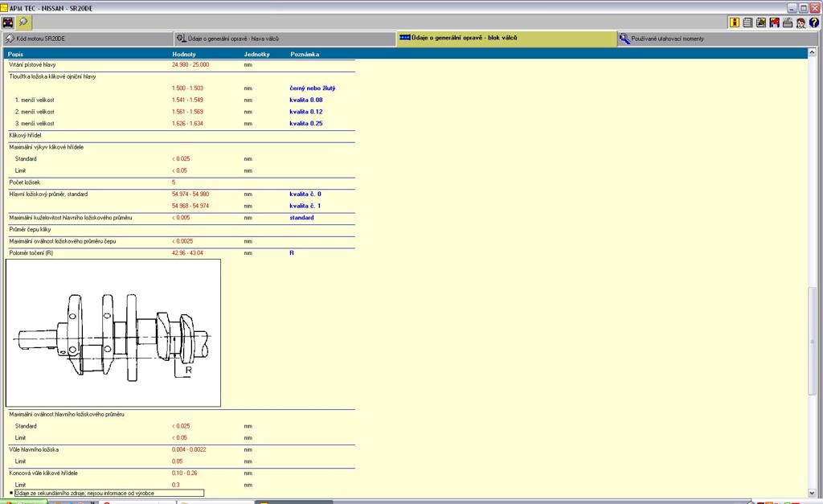Switch to the Kód motoru SR20DE tab

[x=87, y=39]
